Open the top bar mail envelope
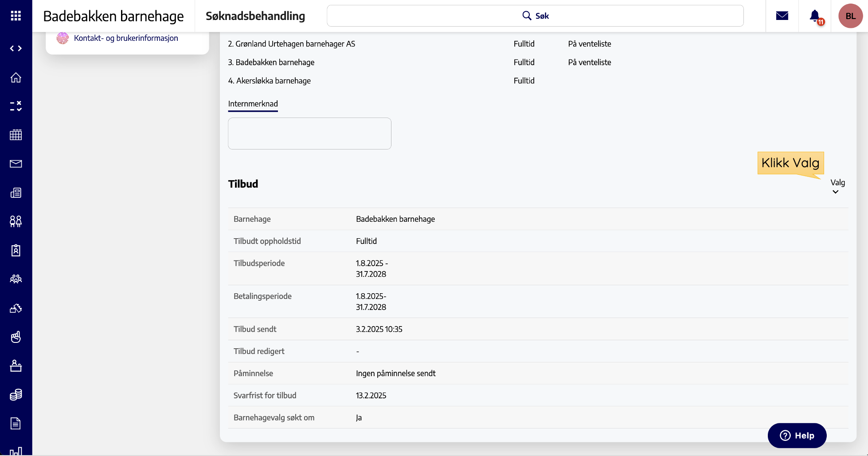This screenshot has height=456, width=868. coord(782,16)
